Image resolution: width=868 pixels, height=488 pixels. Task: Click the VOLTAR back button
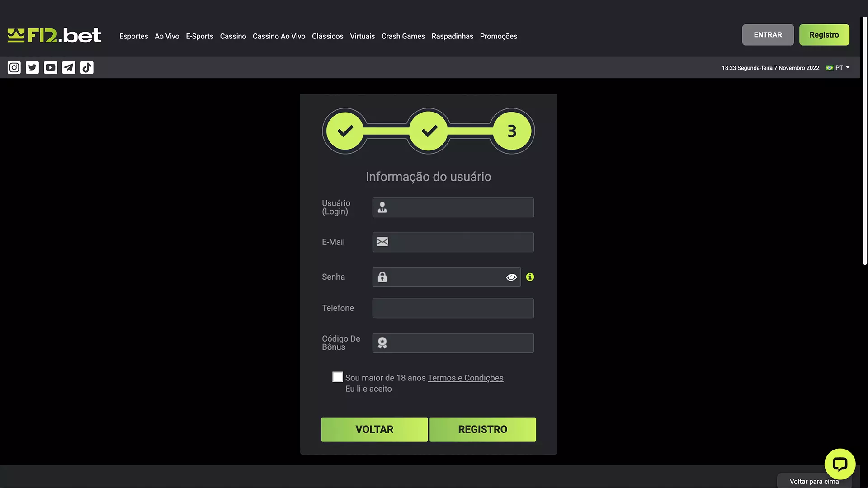click(374, 429)
